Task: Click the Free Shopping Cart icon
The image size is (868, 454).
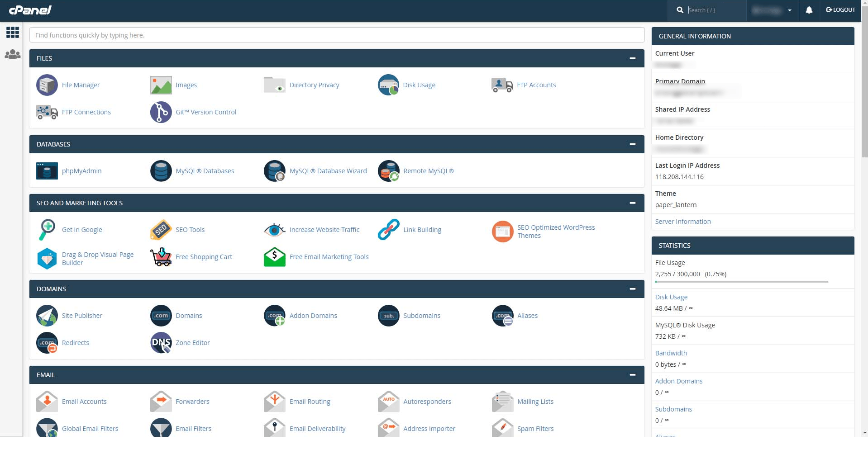Action: [x=161, y=257]
